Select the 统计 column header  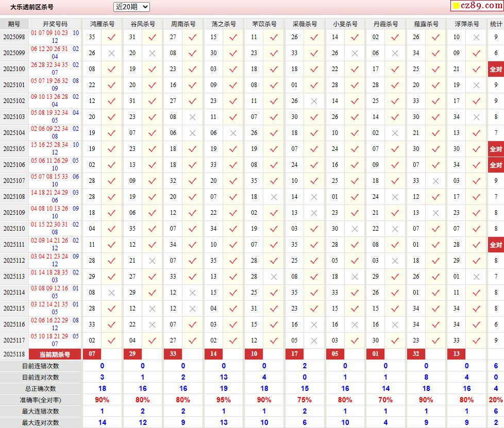coord(496,24)
